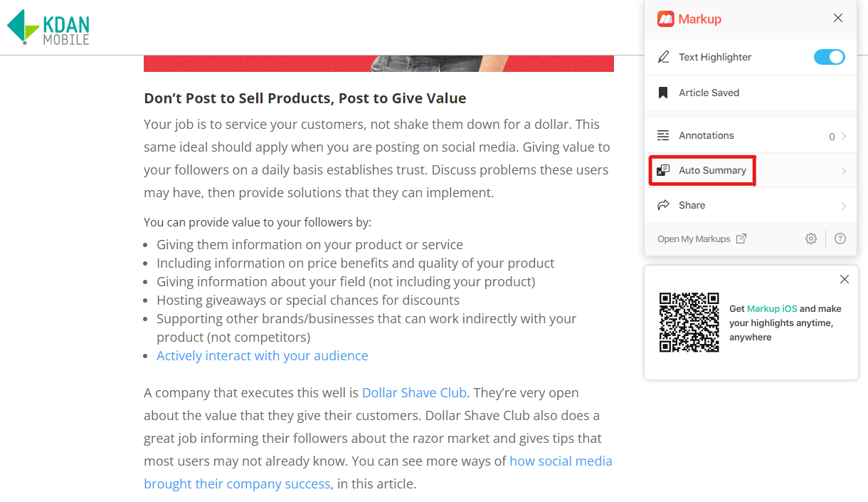
Task: Close the Markup iOS promo card
Action: (x=845, y=279)
